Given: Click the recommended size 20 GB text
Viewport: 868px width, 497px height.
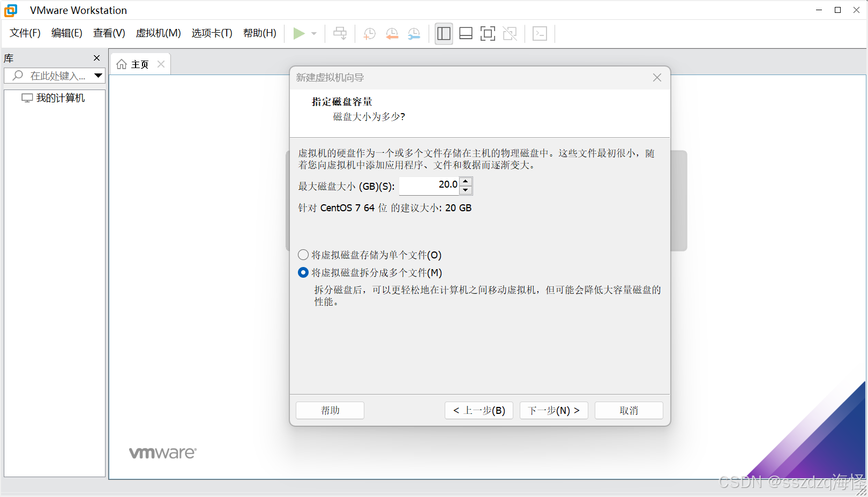Looking at the screenshot, I should [385, 207].
